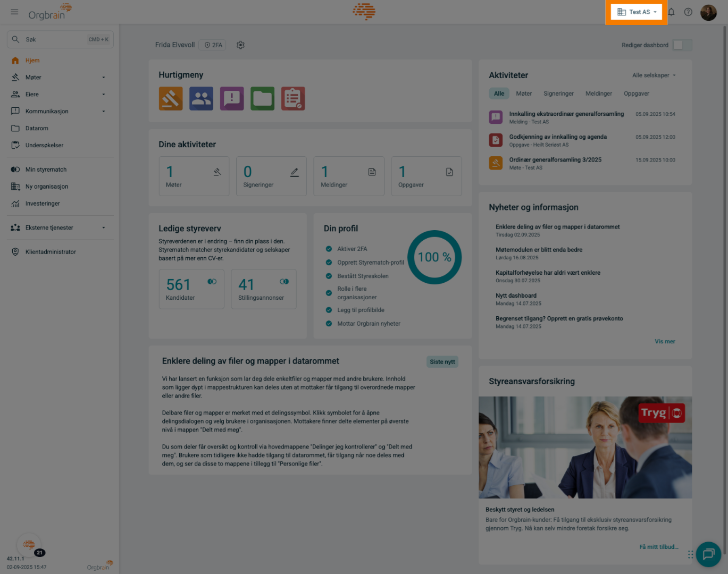Click the Min styrematch icon
Screen dimensions: 728x574
click(15, 170)
